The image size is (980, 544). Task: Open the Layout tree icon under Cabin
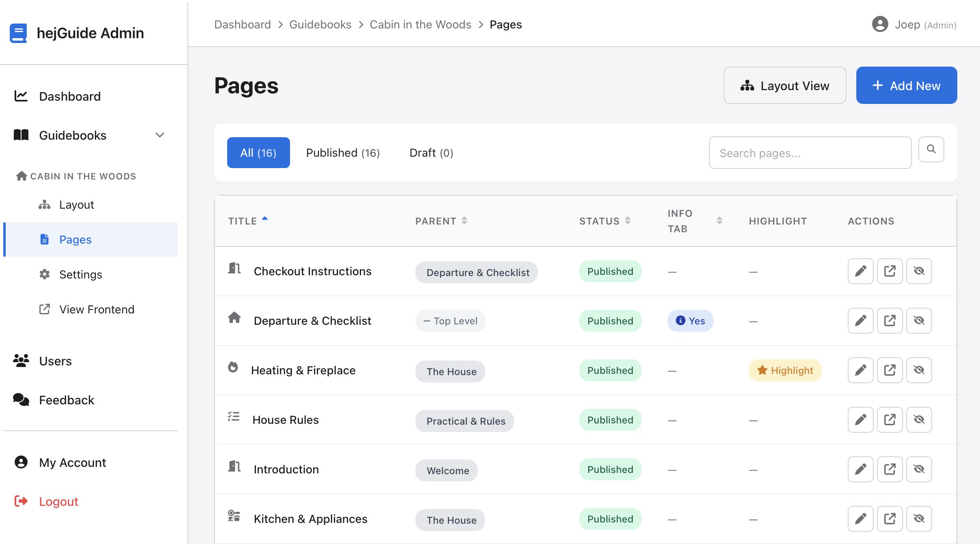45,204
